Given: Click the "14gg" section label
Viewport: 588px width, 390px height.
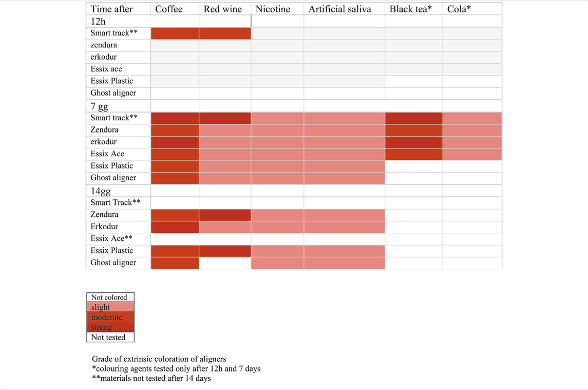Looking at the screenshot, I should [101, 191].
